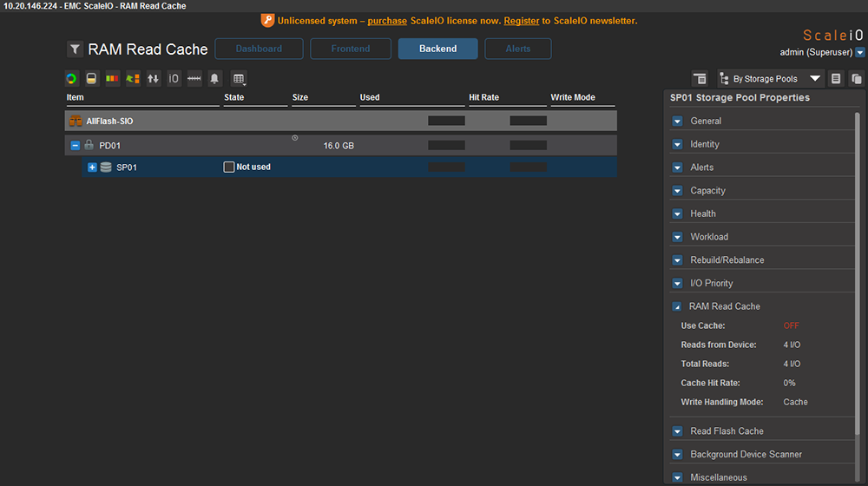Collapse the RAM Read Cache properties section

click(x=677, y=306)
